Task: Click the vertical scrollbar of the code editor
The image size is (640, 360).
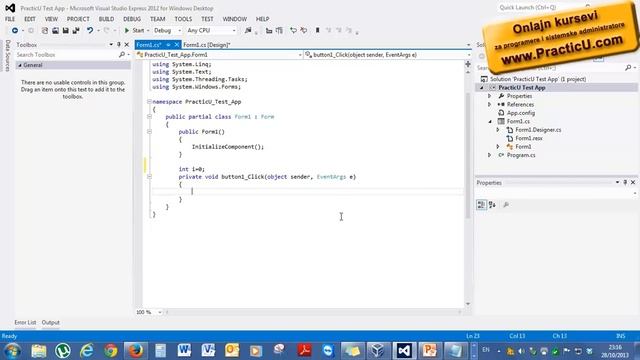Action: pyautogui.click(x=468, y=155)
